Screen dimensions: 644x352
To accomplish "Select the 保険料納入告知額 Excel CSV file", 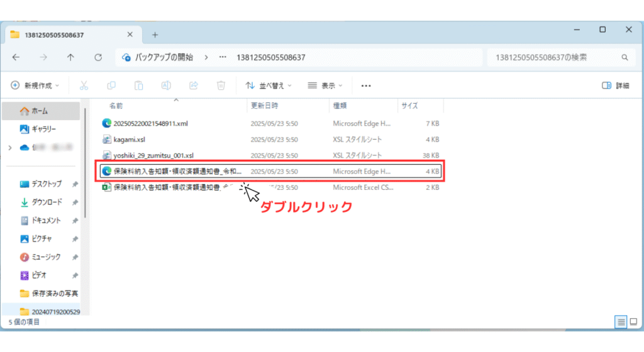I will coord(270,187).
